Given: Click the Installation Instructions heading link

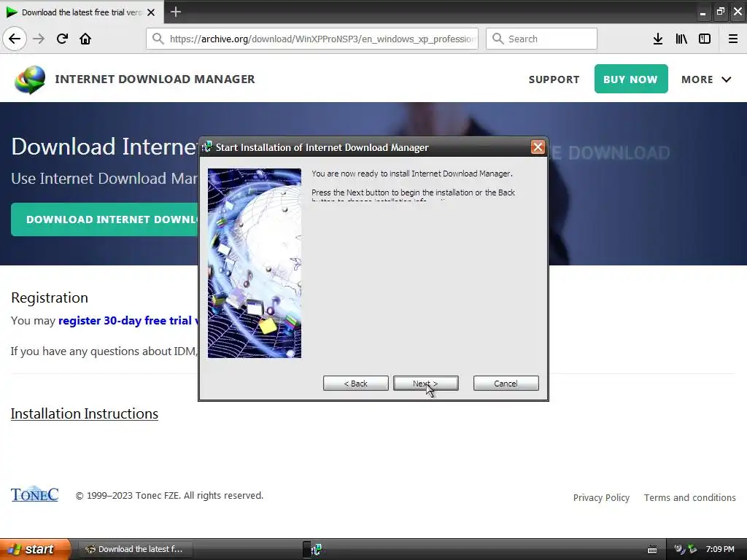Looking at the screenshot, I should point(85,414).
